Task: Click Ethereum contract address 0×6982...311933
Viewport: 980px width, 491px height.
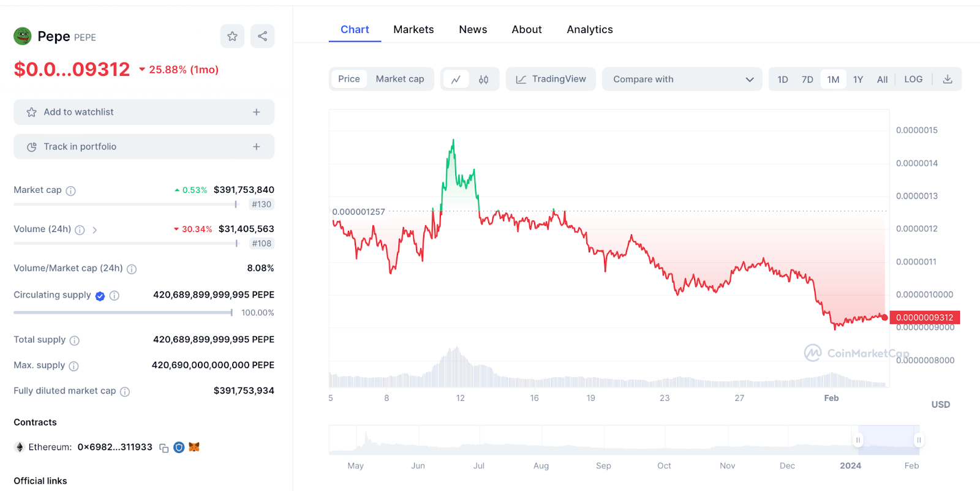Action: coord(115,447)
